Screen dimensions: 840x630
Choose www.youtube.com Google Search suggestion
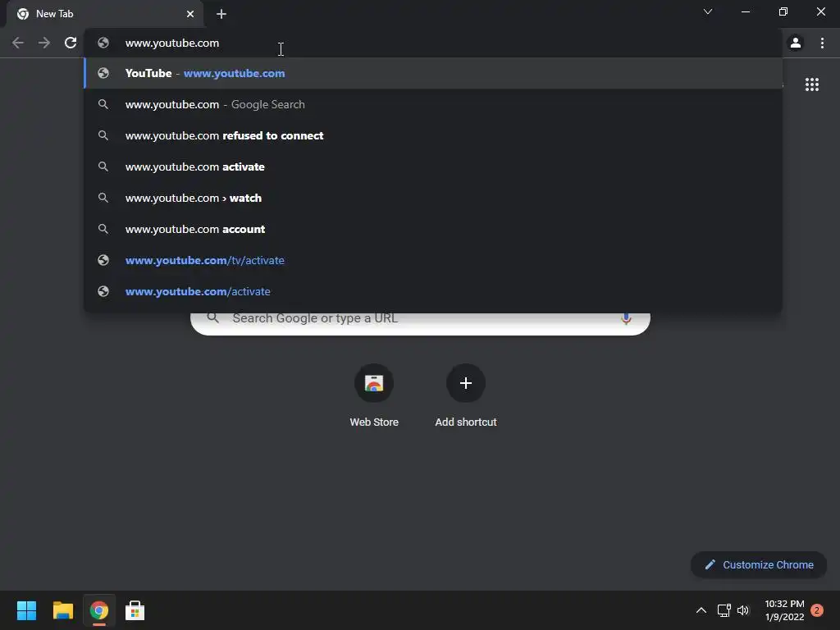(x=433, y=104)
